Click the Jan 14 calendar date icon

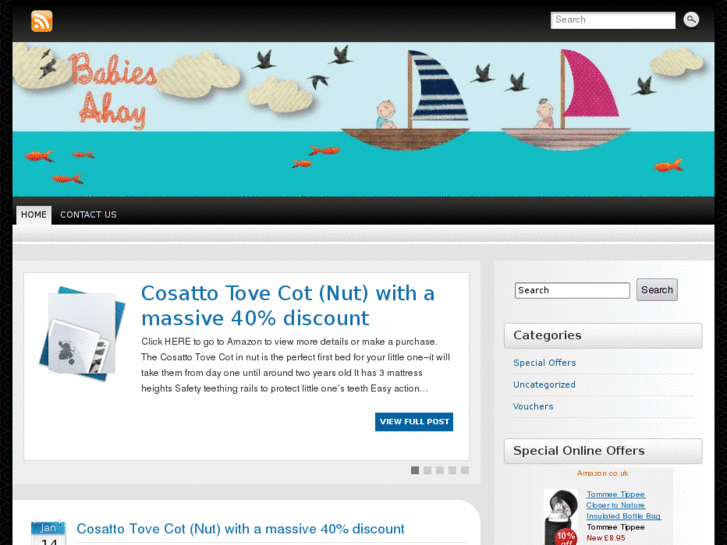[x=48, y=532]
